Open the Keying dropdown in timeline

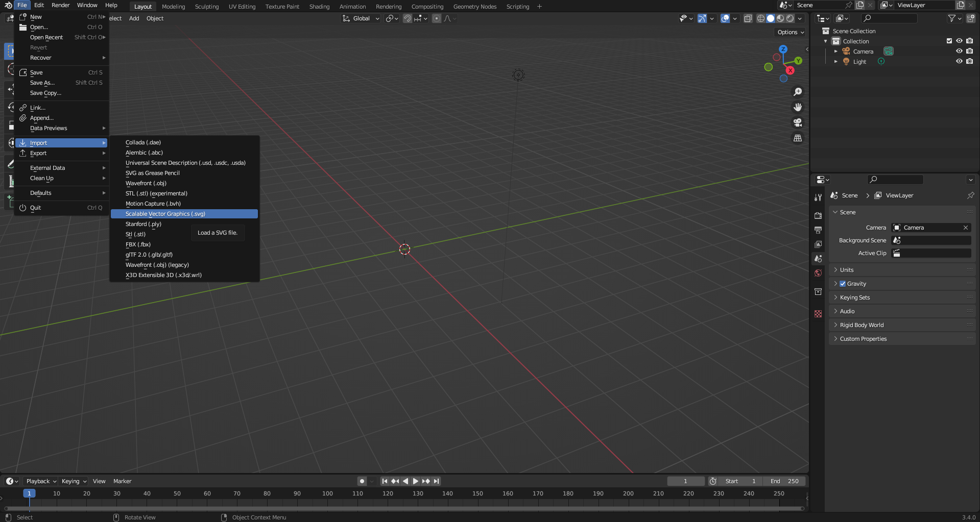click(x=74, y=481)
